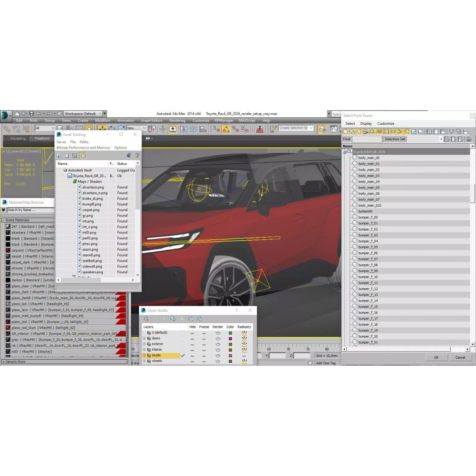Click the Find input field in Select From Scene
The image size is (476, 476).
pyautogui.click(x=367, y=139)
